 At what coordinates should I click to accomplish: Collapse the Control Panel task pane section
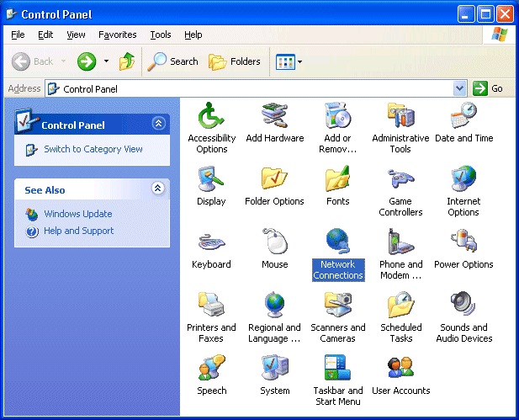pos(158,124)
